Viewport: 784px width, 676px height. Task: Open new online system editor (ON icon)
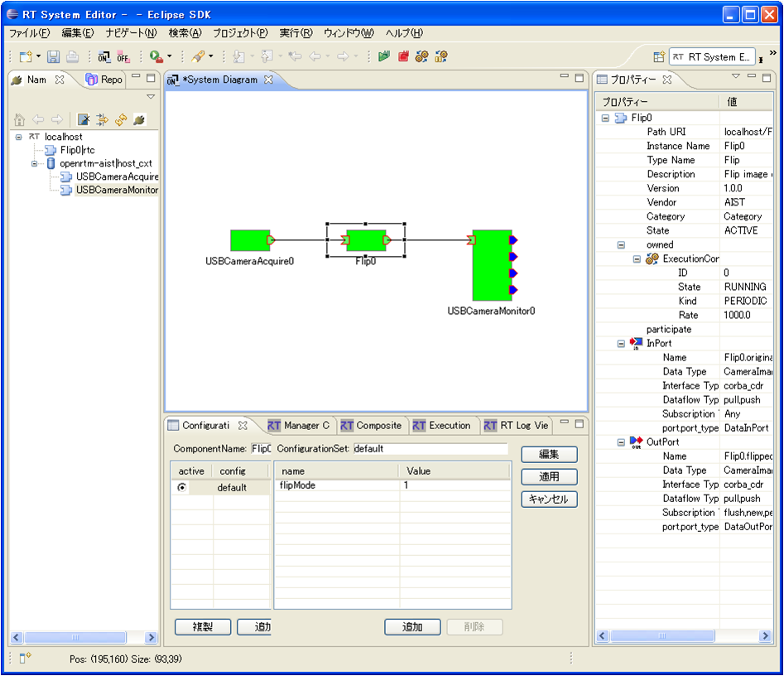click(x=103, y=56)
